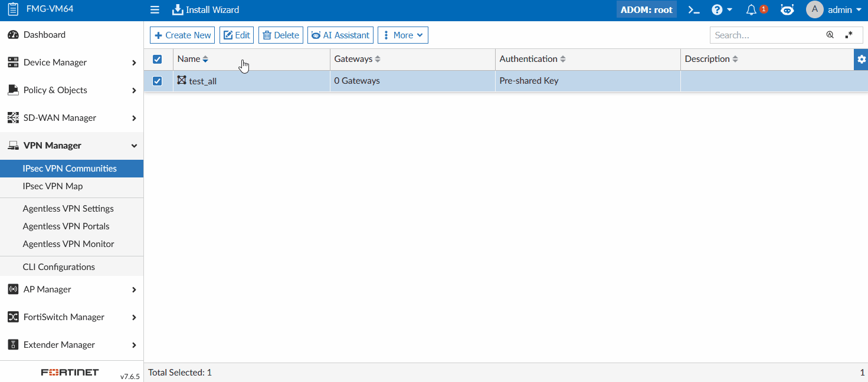Expand the FortiSwitch Manager chevron
The image size is (868, 382).
(x=134, y=317)
